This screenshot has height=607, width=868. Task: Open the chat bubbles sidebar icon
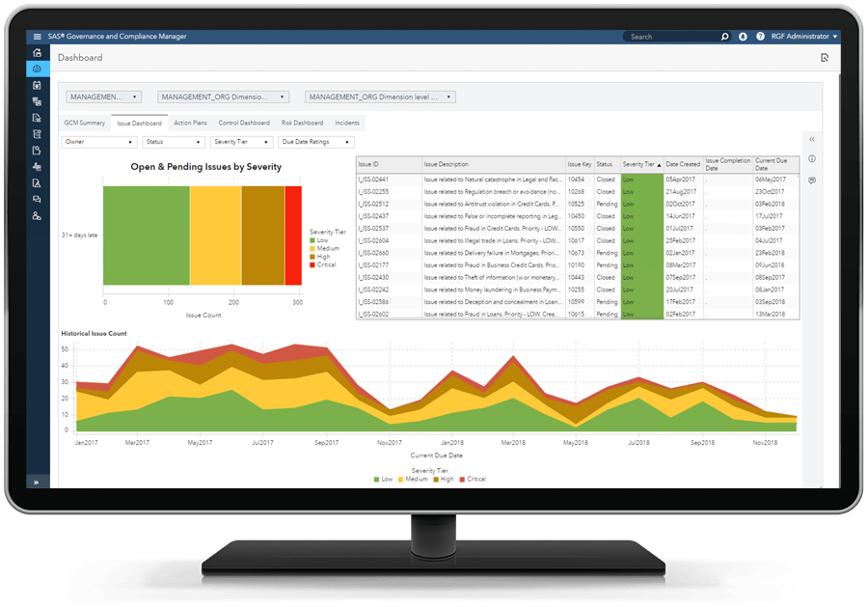(37, 200)
